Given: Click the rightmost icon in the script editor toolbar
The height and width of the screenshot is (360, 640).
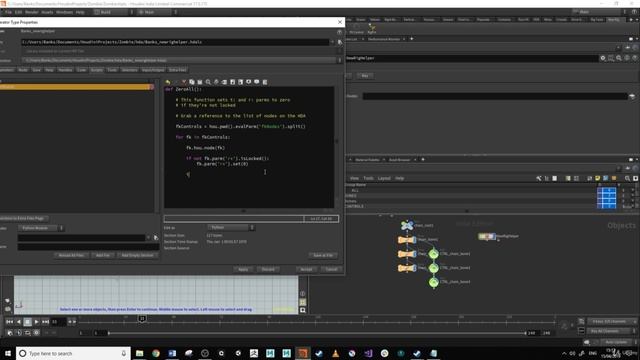Looking at the screenshot, I should [x=265, y=82].
